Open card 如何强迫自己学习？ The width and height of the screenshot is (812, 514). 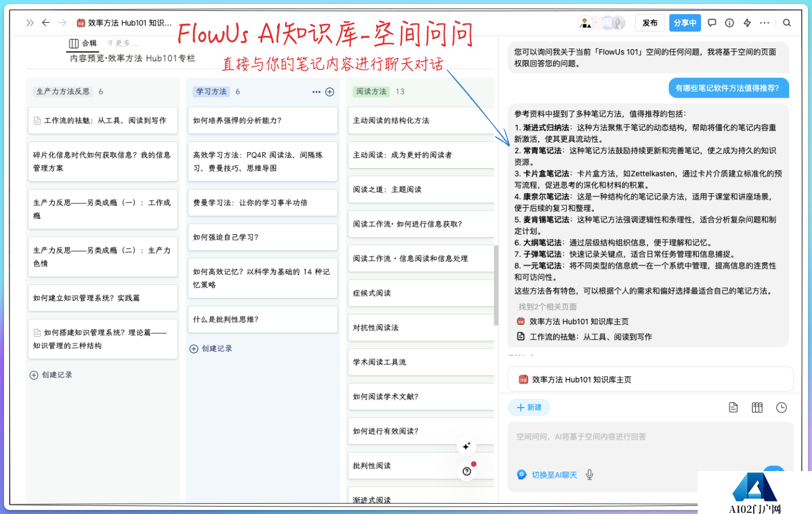point(263,237)
